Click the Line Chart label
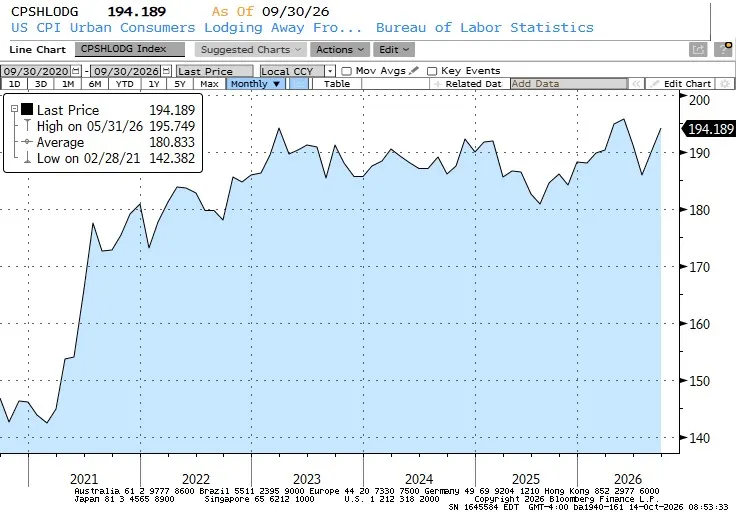The width and height of the screenshot is (736, 530). 38,49
